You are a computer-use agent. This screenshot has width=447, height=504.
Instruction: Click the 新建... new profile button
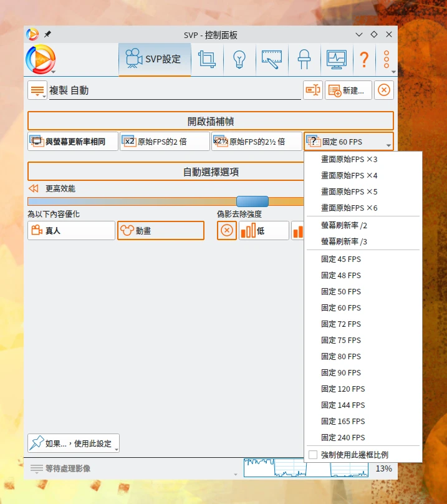(x=348, y=90)
